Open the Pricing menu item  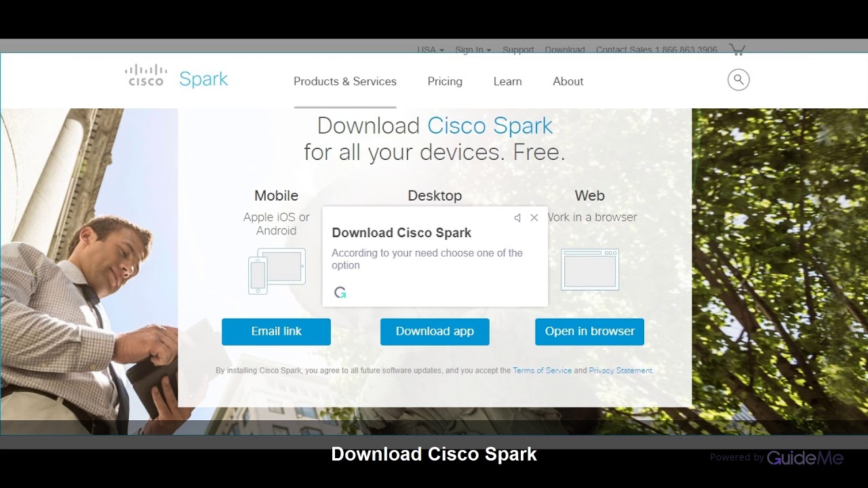(x=445, y=81)
